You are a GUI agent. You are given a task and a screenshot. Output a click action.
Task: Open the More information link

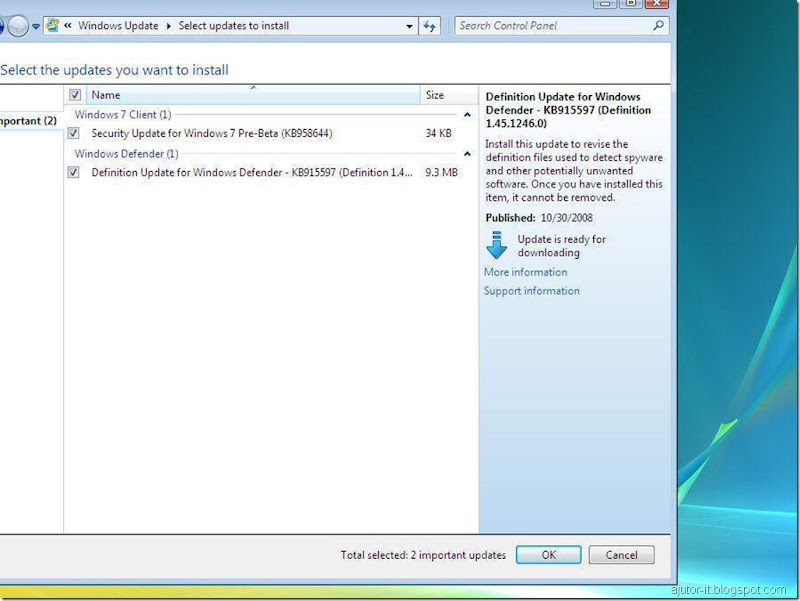[526, 272]
